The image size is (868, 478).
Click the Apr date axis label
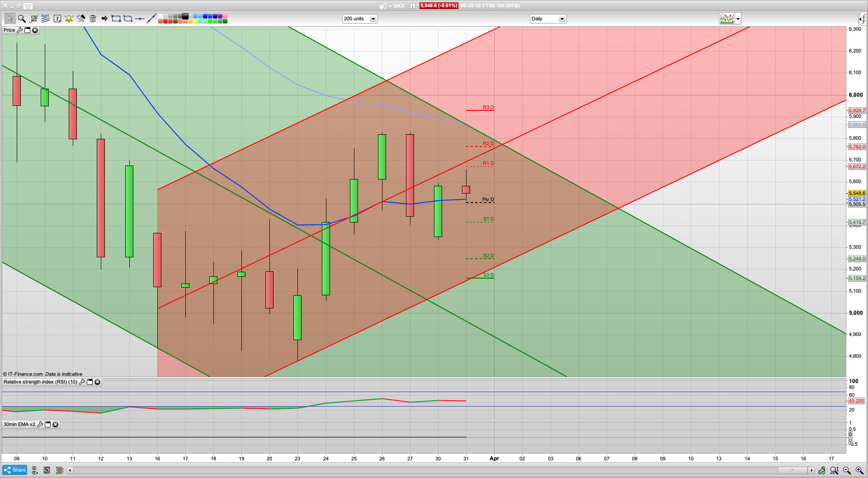494,459
